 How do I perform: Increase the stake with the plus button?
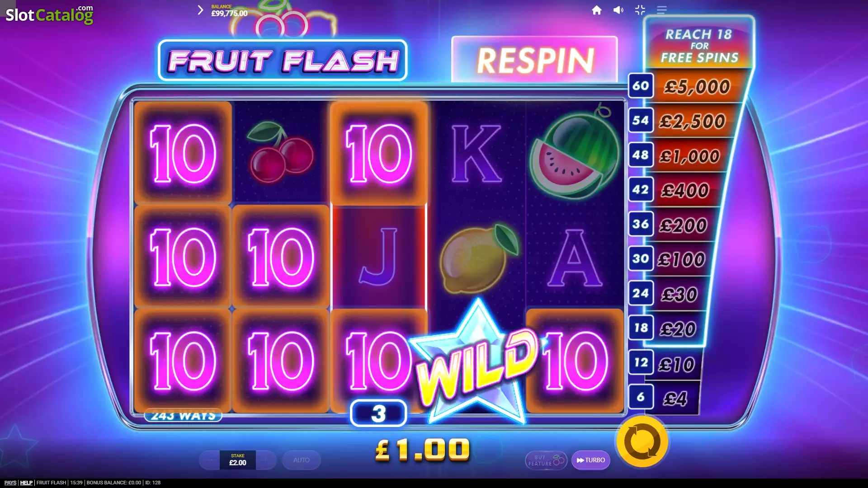265,460
